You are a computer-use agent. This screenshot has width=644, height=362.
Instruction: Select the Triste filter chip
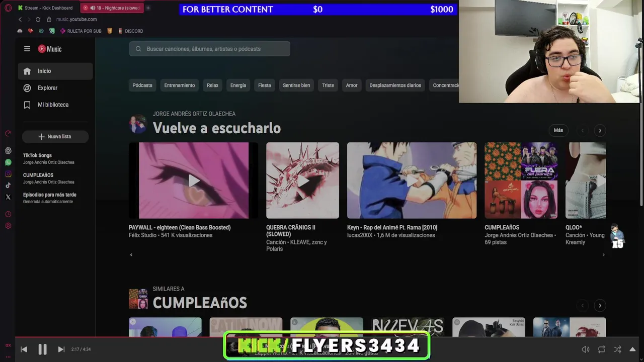pos(328,85)
